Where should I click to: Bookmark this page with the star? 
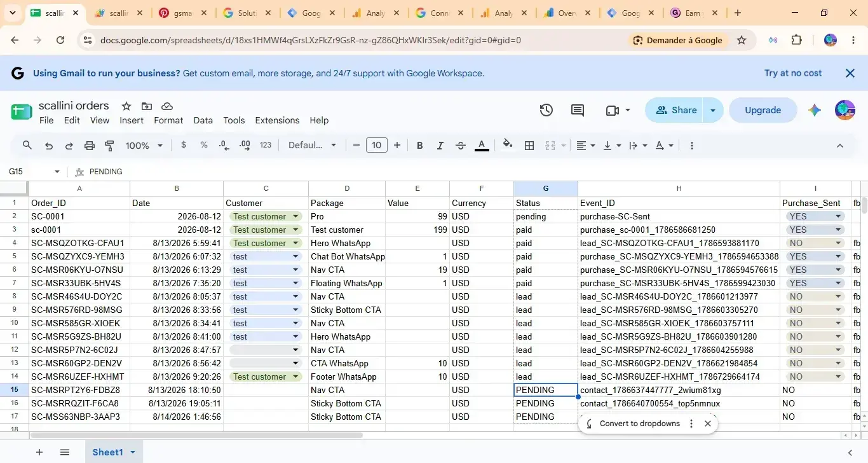coord(742,40)
